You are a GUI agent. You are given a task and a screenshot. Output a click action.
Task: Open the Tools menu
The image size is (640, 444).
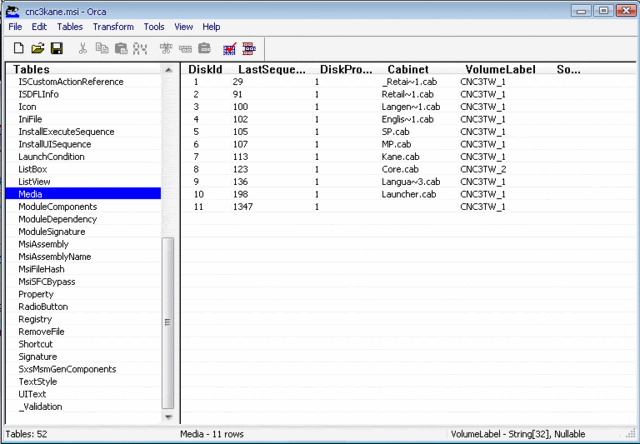[154, 27]
